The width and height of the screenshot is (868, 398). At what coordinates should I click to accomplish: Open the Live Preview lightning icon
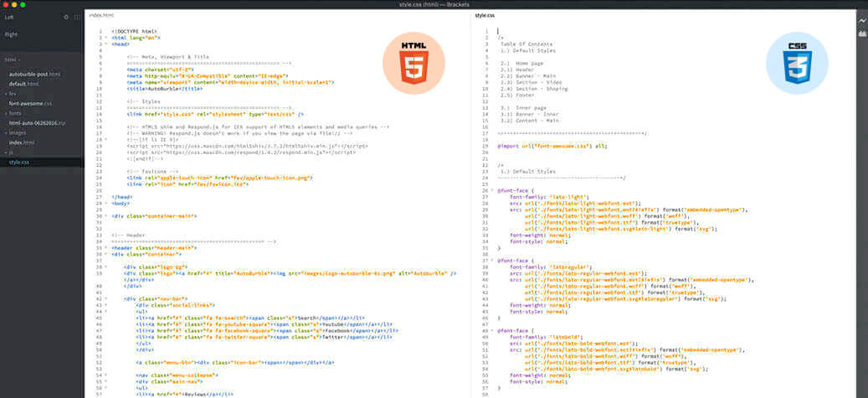click(862, 20)
